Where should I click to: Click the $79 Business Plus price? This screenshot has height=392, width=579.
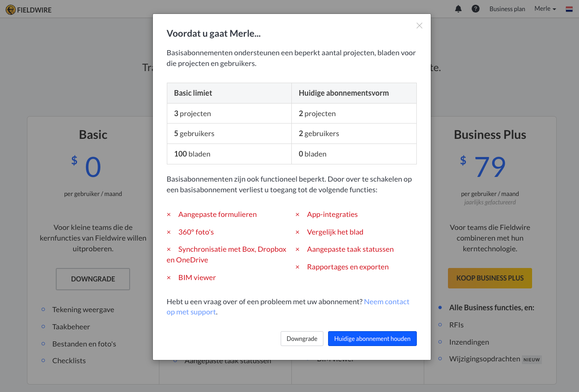pyautogui.click(x=483, y=167)
